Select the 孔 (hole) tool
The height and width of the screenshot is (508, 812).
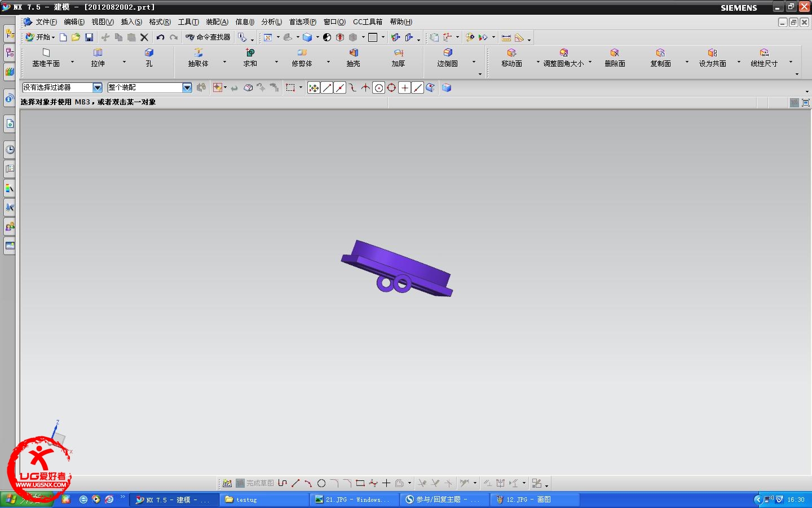pyautogui.click(x=149, y=58)
